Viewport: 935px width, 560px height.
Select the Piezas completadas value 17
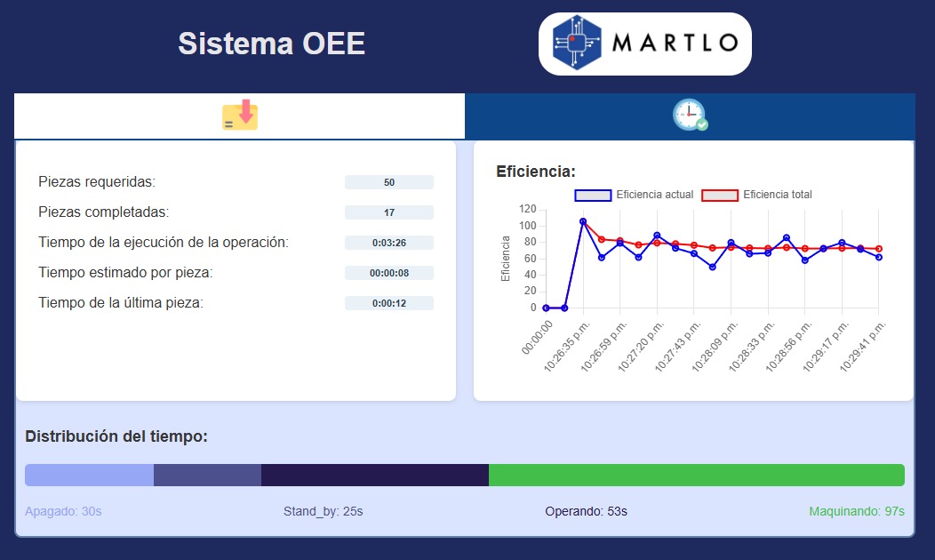(389, 212)
